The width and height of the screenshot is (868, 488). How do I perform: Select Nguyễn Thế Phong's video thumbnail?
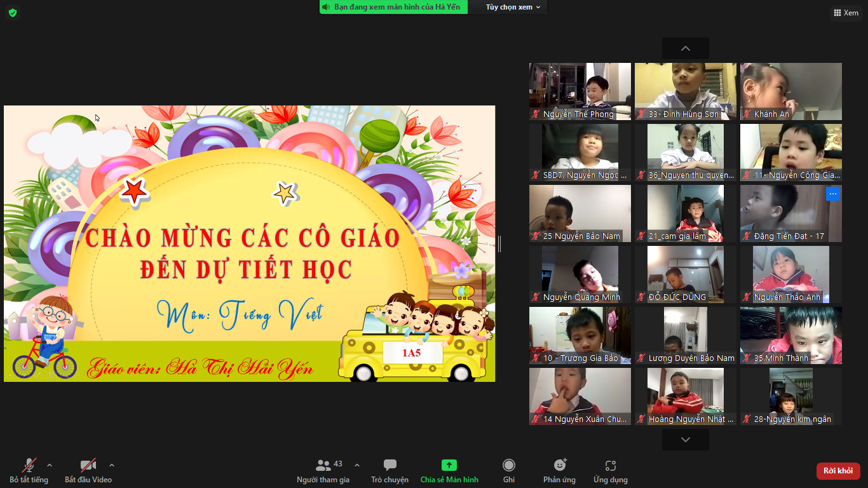pos(580,89)
